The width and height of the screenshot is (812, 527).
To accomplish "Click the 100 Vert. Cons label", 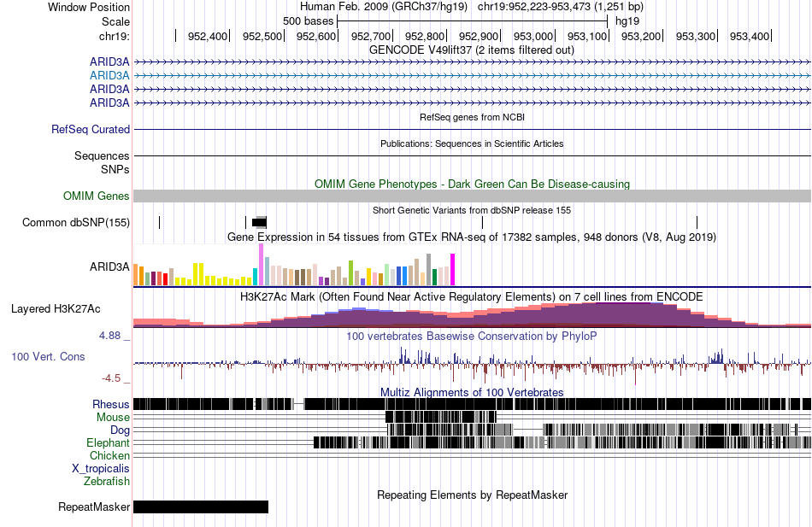I will (48, 357).
